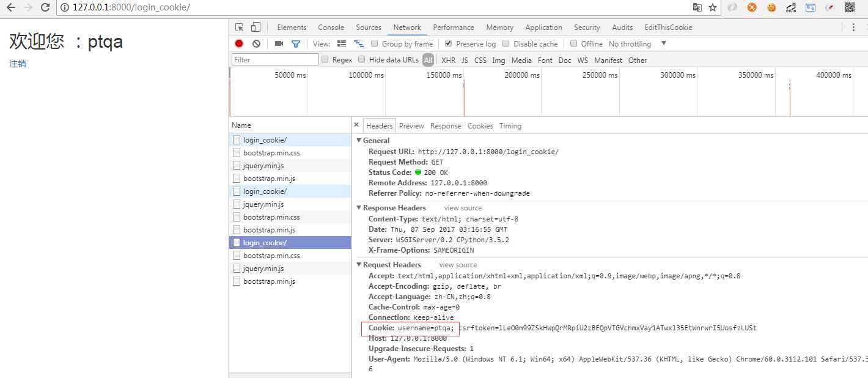Screen dimensions: 868x378
Task: Close the request details pane
Action: pos(356,125)
